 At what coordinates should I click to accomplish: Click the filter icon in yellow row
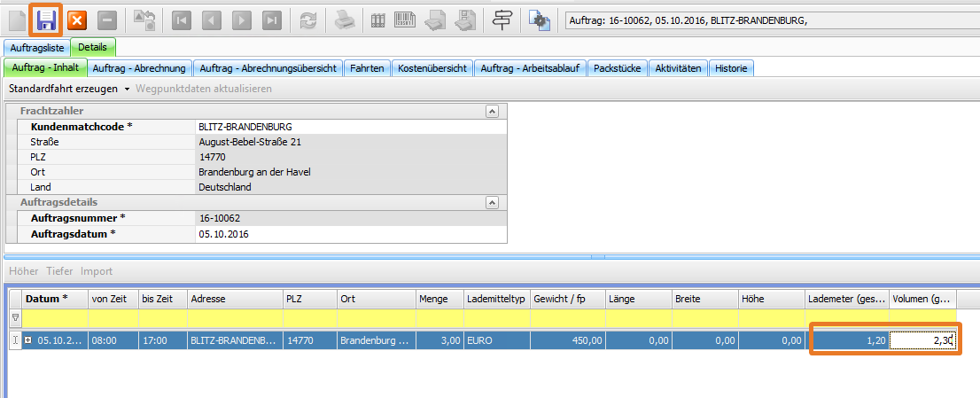click(x=14, y=317)
